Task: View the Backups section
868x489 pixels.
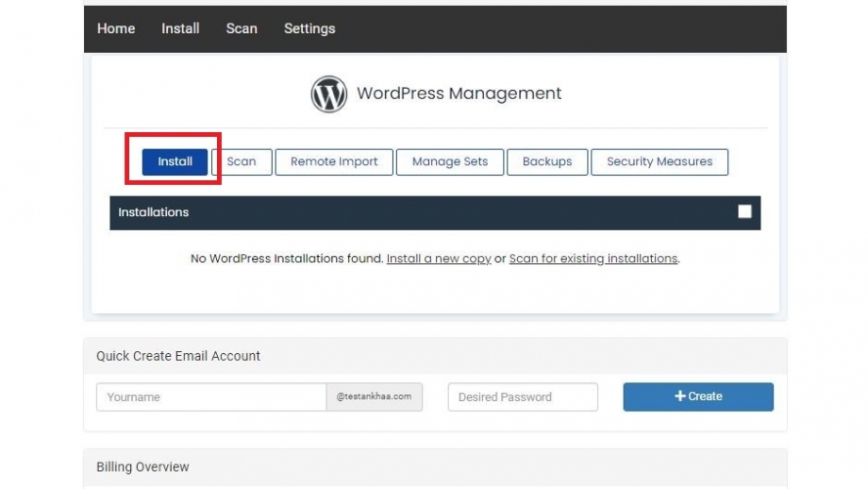Action: click(547, 161)
